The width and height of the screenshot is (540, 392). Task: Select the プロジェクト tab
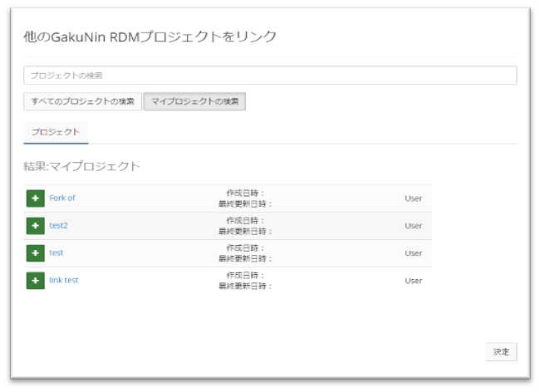coord(56,132)
